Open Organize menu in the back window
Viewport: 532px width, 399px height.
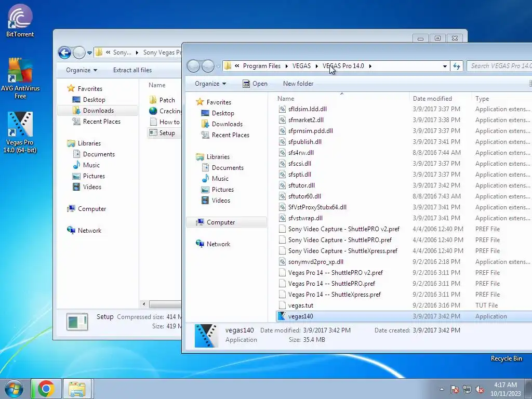tap(82, 70)
